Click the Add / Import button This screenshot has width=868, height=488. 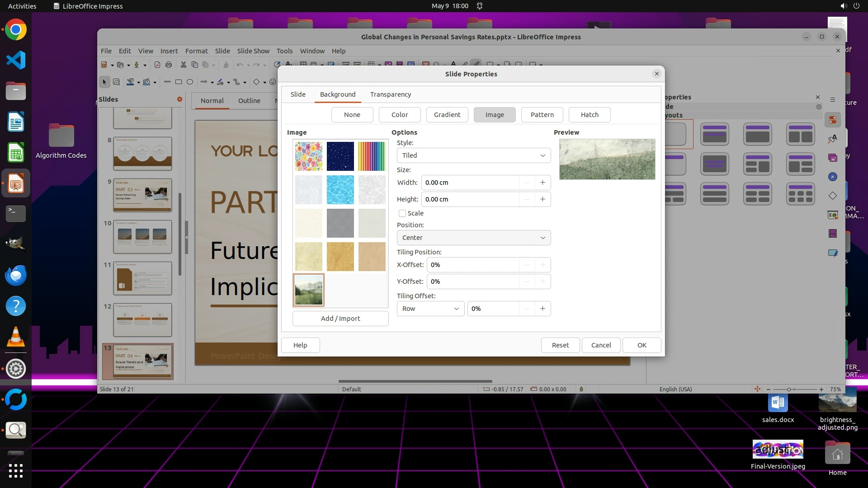pos(340,319)
